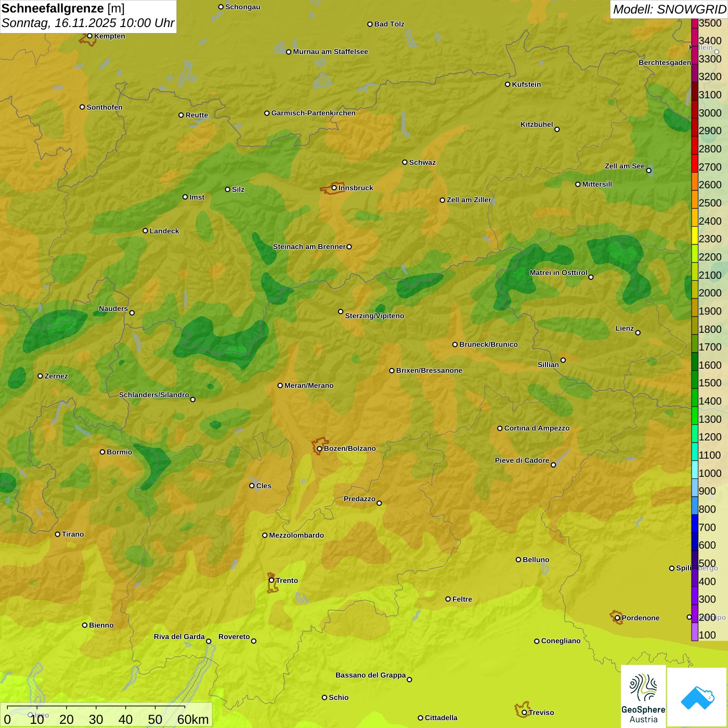Click the blue legend color at 700

coord(695,524)
